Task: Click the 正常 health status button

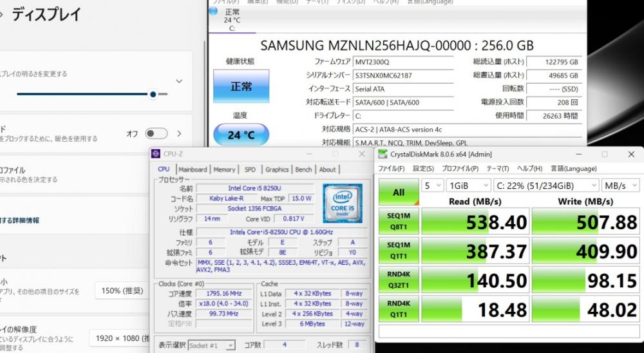Action: (x=241, y=86)
